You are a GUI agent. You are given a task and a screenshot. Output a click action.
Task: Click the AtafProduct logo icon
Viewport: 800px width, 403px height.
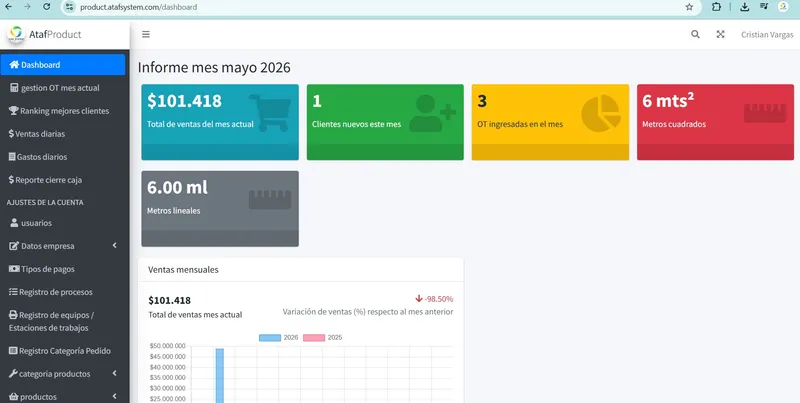pos(16,34)
